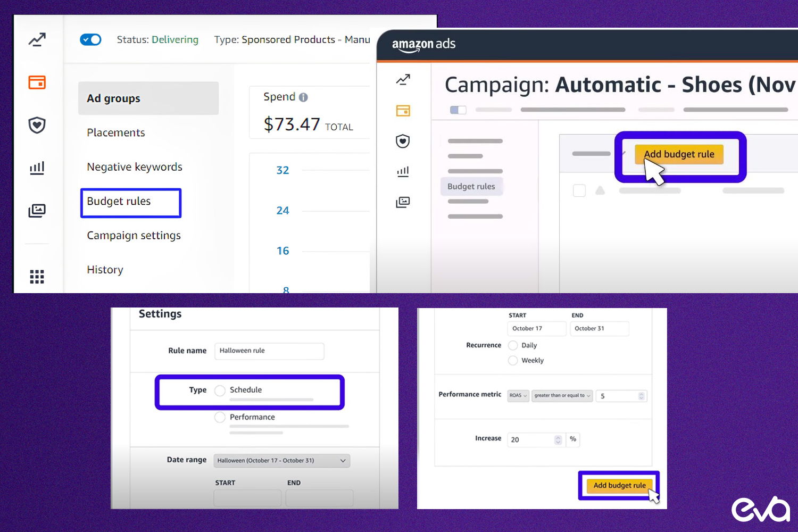Open Campaign settings in the side menu
Image resolution: width=798 pixels, height=532 pixels.
point(134,236)
